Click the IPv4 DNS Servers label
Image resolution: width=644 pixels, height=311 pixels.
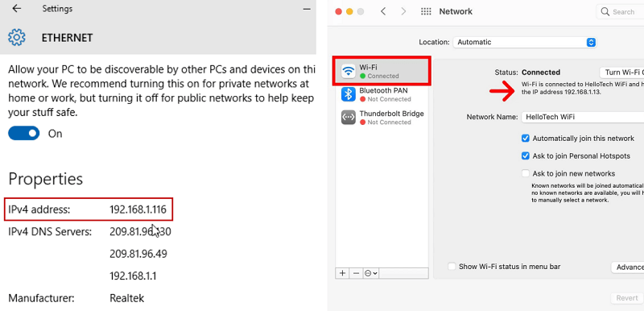[50, 232]
